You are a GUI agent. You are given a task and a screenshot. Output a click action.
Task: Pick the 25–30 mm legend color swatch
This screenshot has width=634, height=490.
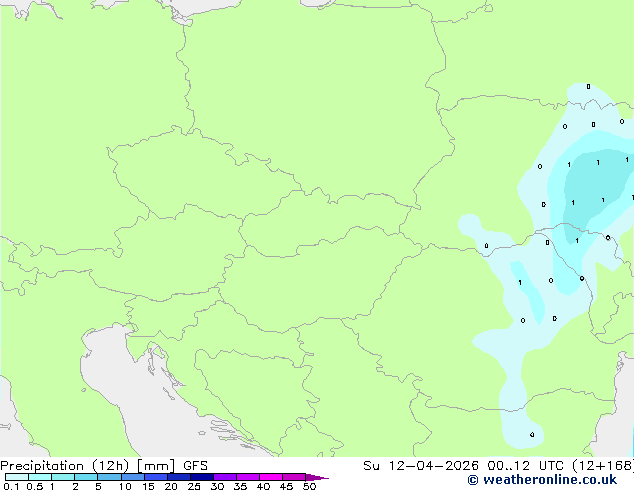(201, 477)
